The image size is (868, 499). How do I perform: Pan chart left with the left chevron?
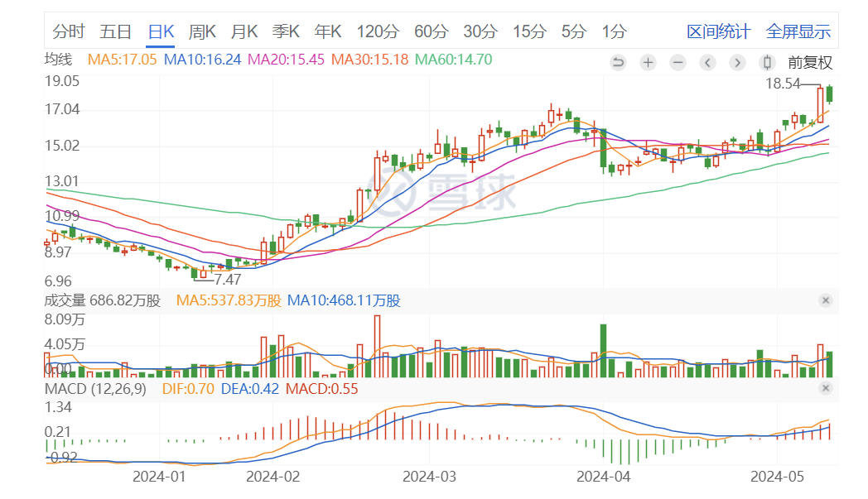pos(707,62)
